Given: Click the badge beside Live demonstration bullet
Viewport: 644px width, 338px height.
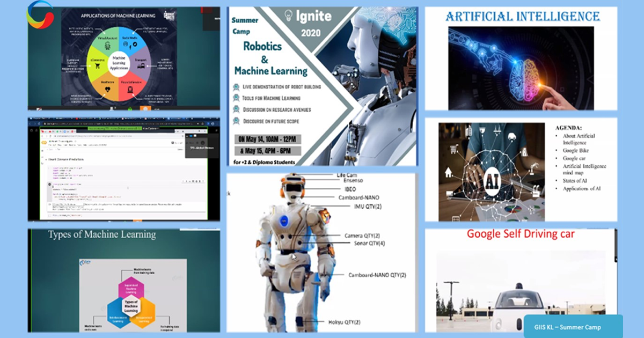Looking at the screenshot, I should (236, 87).
